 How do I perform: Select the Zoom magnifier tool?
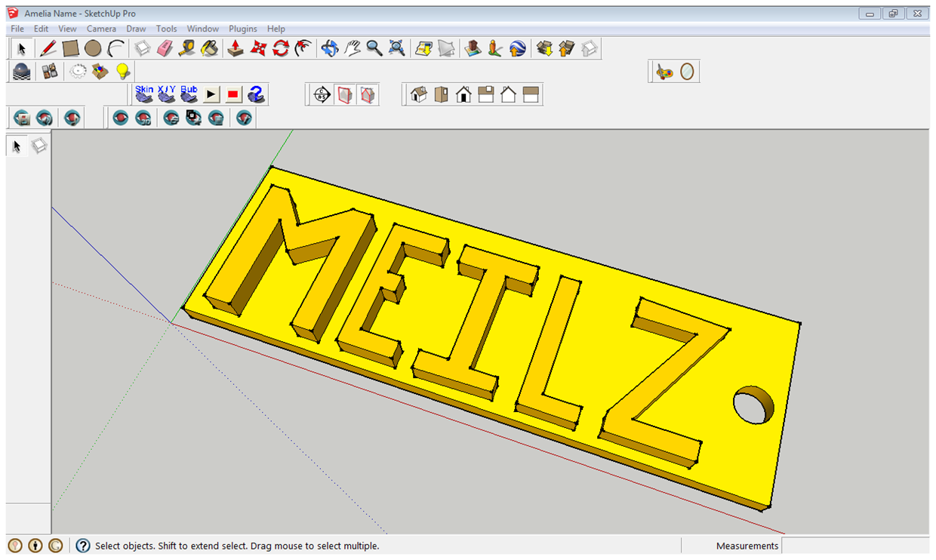(x=374, y=48)
